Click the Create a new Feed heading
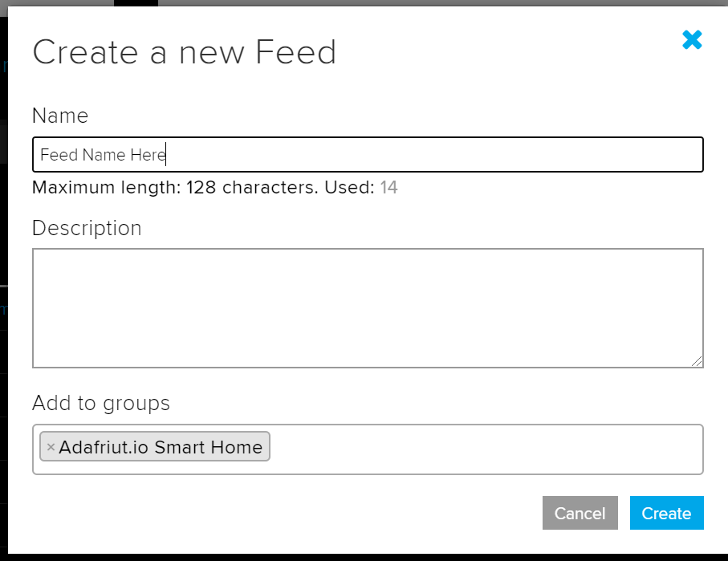This screenshot has height=561, width=728. 184,52
